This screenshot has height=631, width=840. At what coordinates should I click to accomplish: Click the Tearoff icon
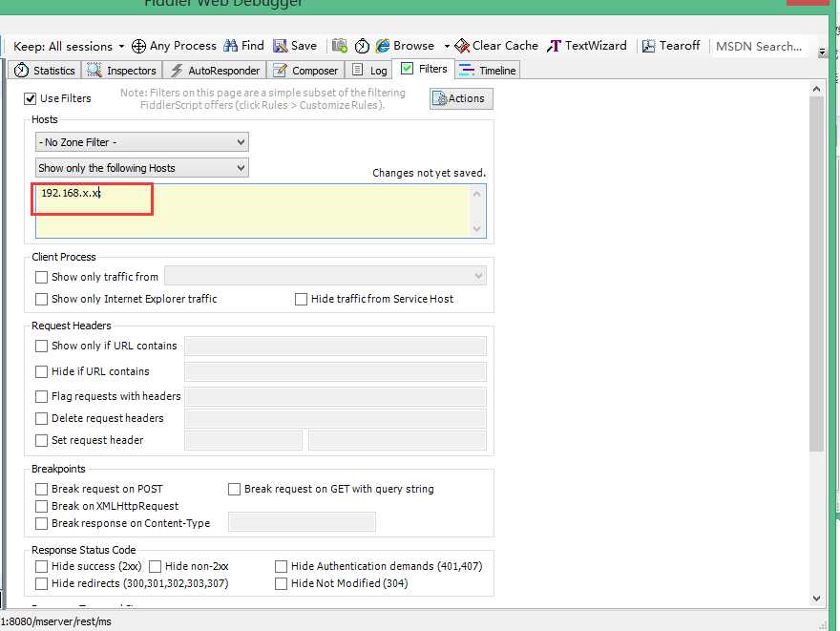pyautogui.click(x=648, y=46)
